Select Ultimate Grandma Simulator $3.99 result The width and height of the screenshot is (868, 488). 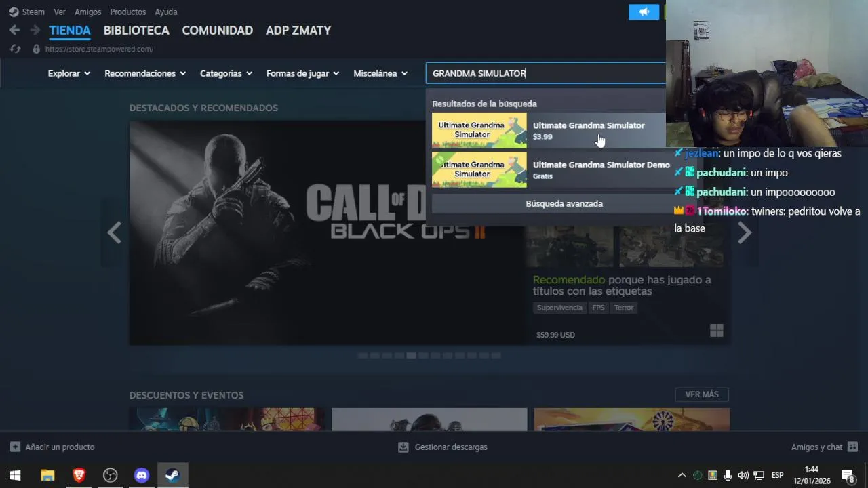(549, 130)
